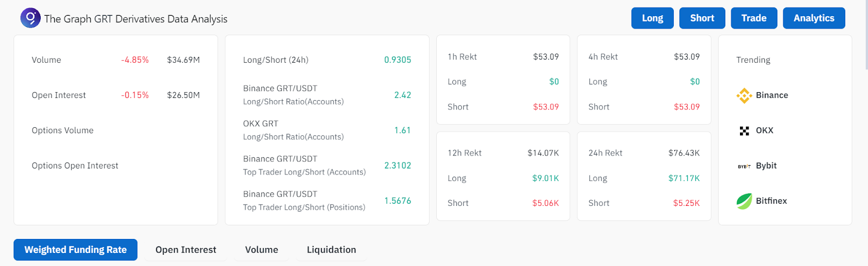The width and height of the screenshot is (868, 266).
Task: Open the Bitfinex trending exchange link
Action: (x=771, y=201)
